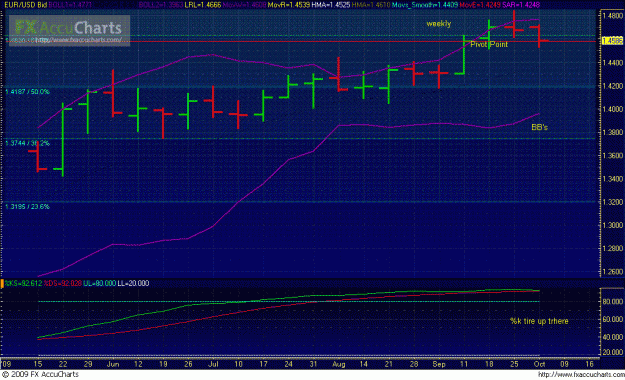
Task: Click the 60.000 stochastic axis label
Action: tap(613, 319)
